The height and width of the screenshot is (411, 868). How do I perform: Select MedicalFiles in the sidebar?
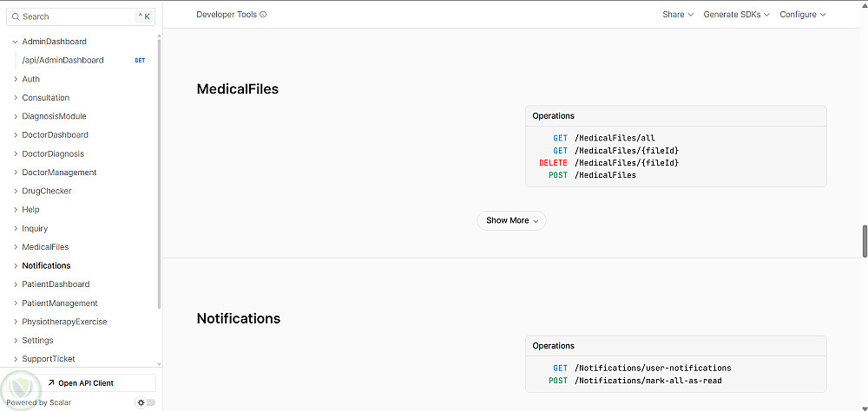[x=45, y=247]
